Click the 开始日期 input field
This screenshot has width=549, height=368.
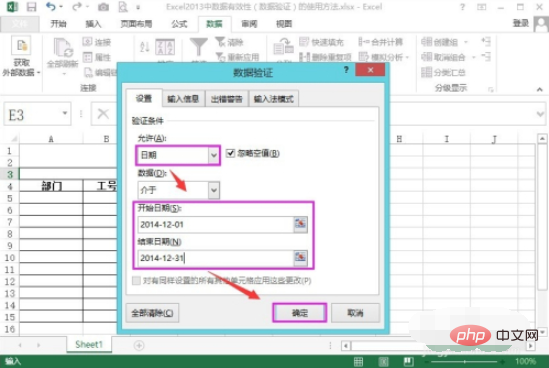tap(216, 224)
